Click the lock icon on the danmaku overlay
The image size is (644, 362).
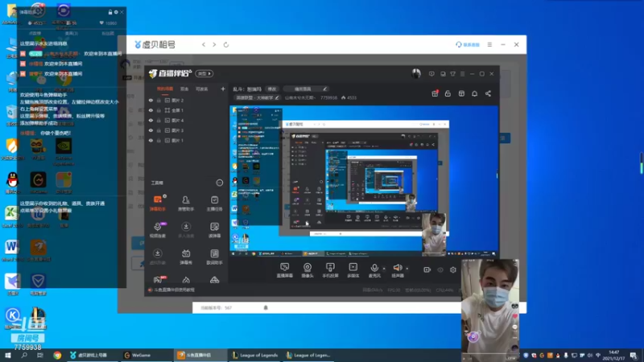click(110, 12)
